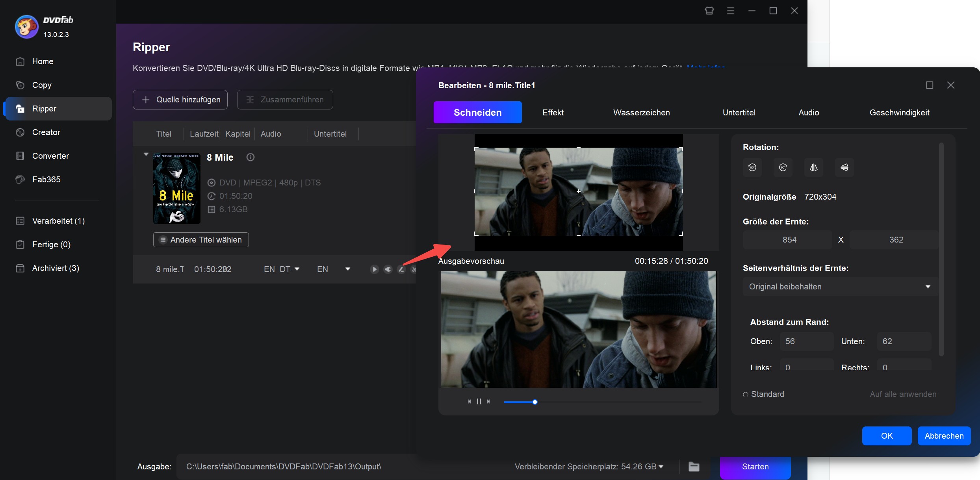Click the play preview icon in title row

point(374,269)
